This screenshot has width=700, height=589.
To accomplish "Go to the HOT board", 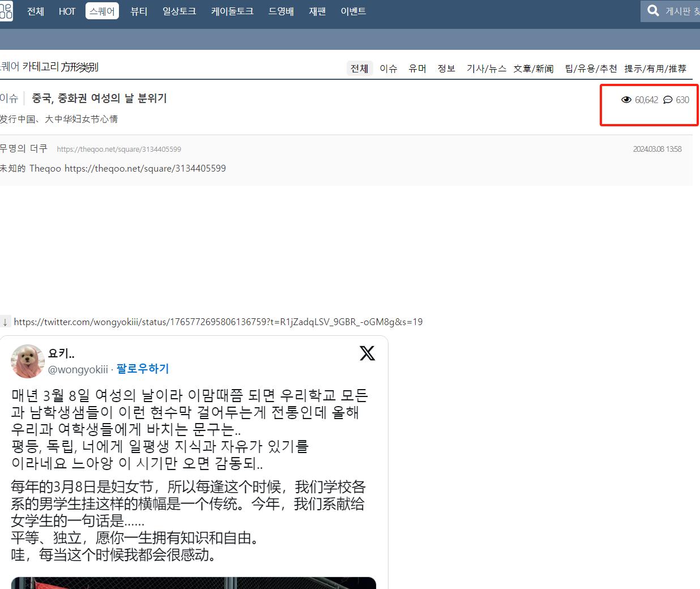I will (67, 11).
